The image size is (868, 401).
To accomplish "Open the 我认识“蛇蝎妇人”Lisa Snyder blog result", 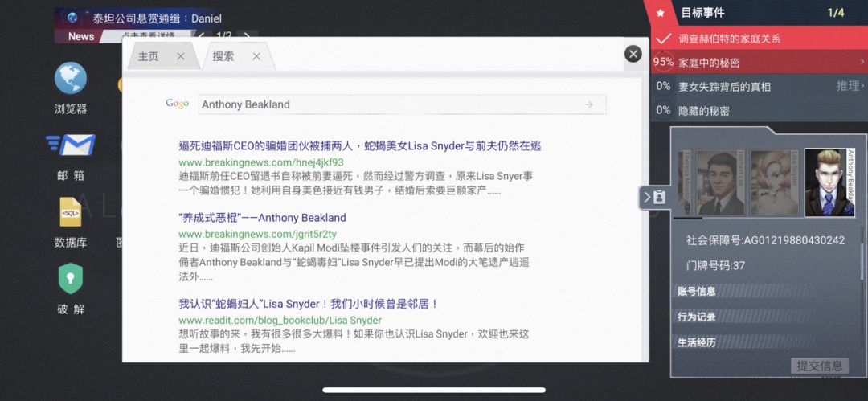I will click(309, 304).
